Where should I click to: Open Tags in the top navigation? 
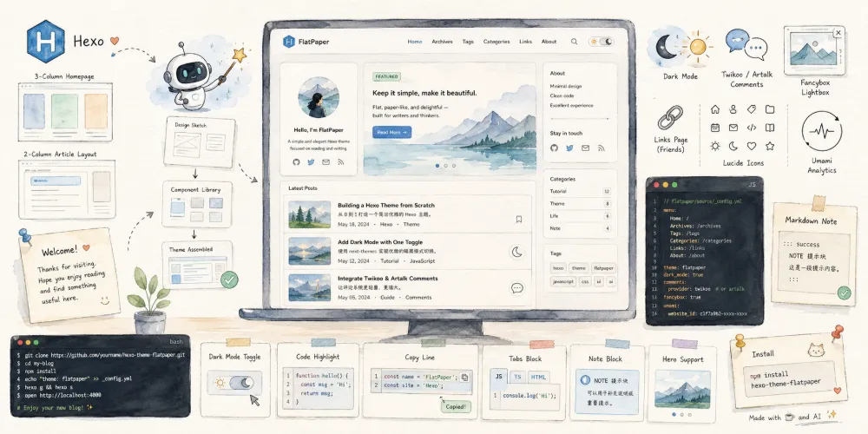(x=468, y=42)
